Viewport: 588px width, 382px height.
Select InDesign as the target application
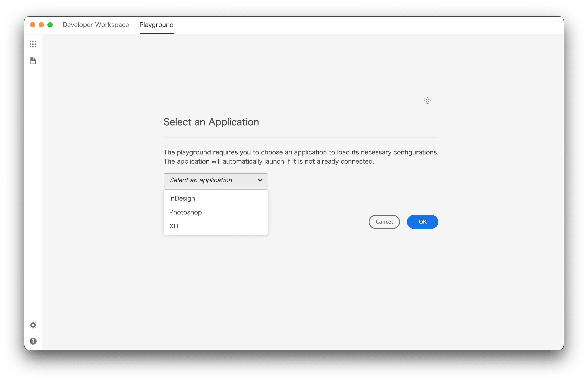click(x=182, y=198)
